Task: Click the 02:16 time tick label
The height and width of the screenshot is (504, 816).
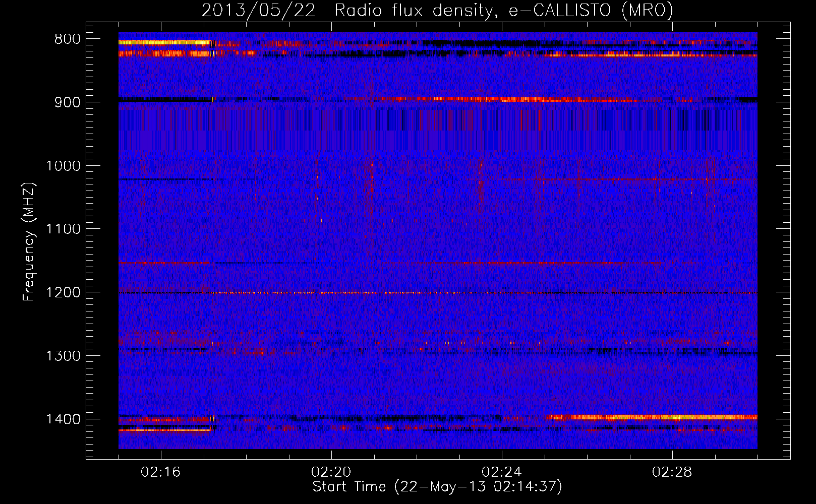Action: (x=161, y=472)
